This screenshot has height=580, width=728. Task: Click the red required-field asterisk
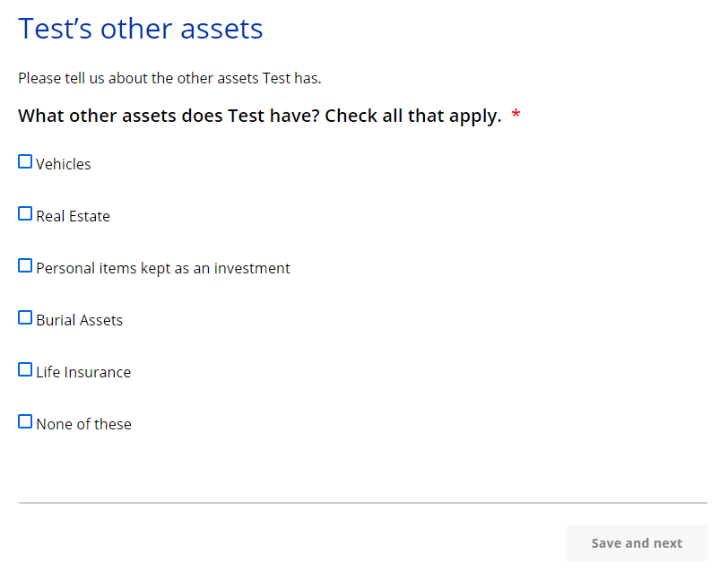click(516, 116)
